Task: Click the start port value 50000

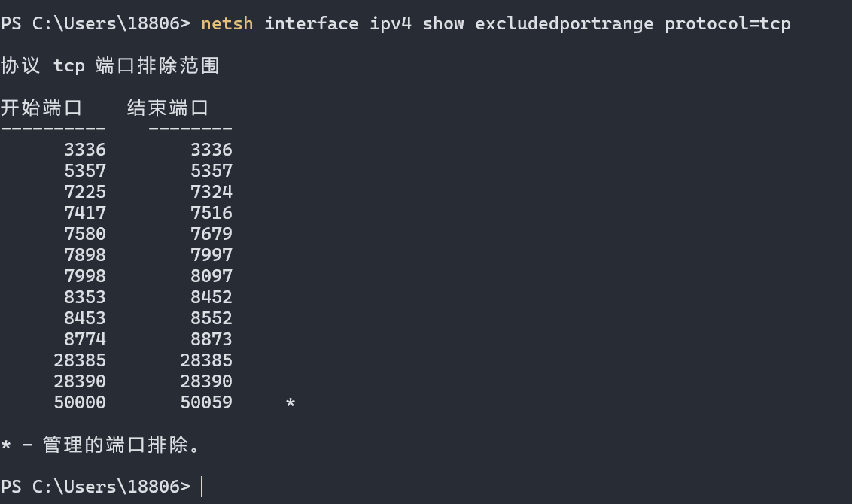Action: pyautogui.click(x=80, y=402)
